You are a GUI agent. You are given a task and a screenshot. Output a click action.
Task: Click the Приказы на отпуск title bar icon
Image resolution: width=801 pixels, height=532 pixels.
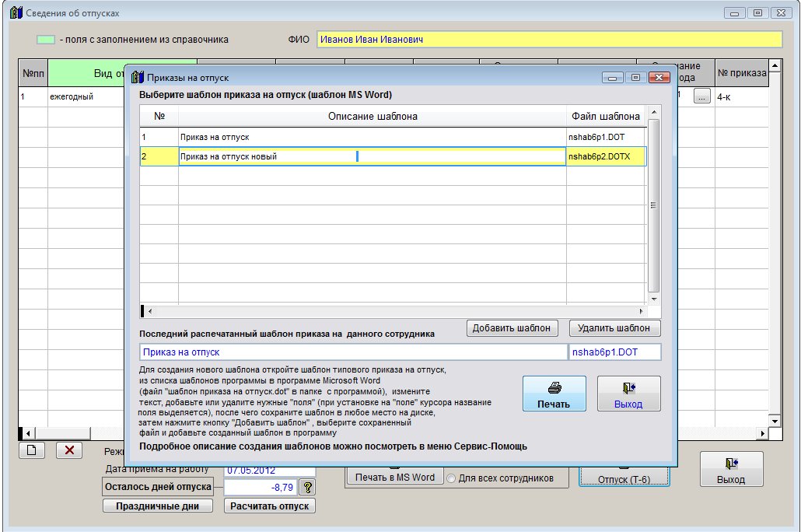click(x=138, y=78)
